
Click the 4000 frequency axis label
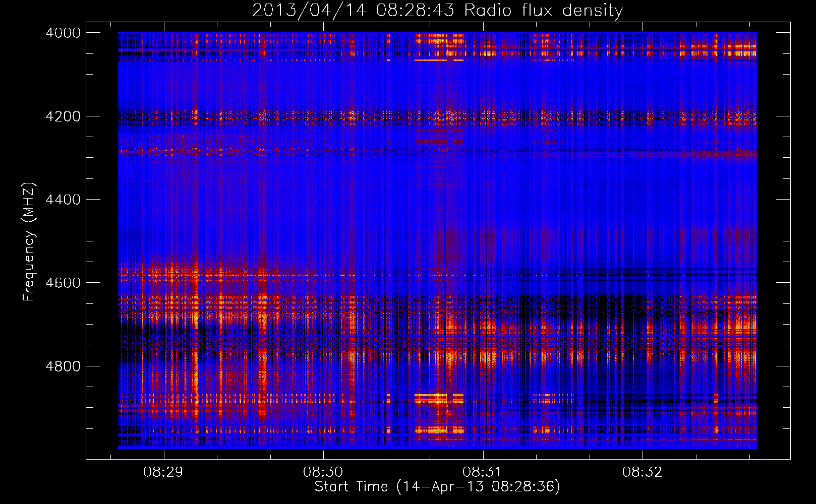pos(63,33)
